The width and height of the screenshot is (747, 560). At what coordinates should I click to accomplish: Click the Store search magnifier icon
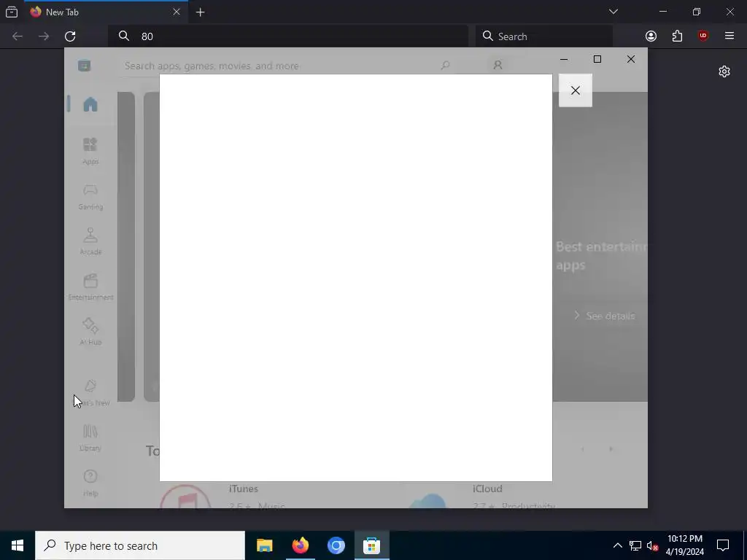(x=445, y=65)
